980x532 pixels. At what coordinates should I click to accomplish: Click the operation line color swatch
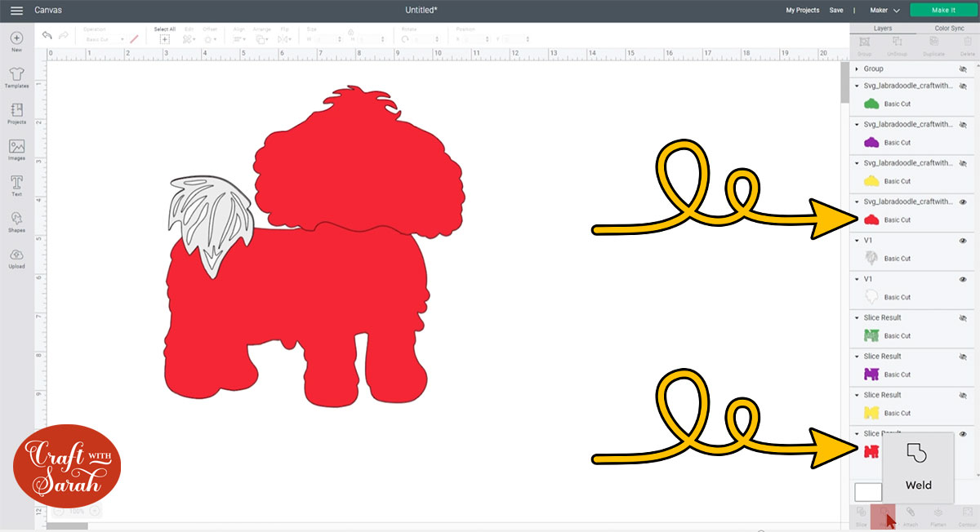point(136,38)
